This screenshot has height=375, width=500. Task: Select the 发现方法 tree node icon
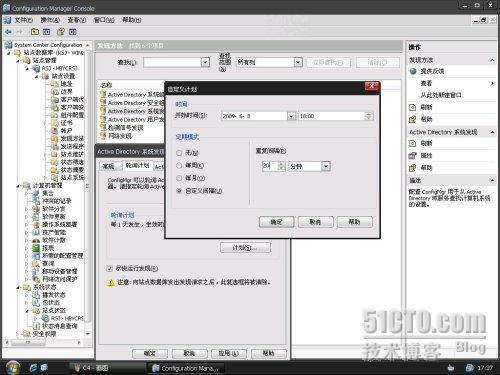pos(55,138)
